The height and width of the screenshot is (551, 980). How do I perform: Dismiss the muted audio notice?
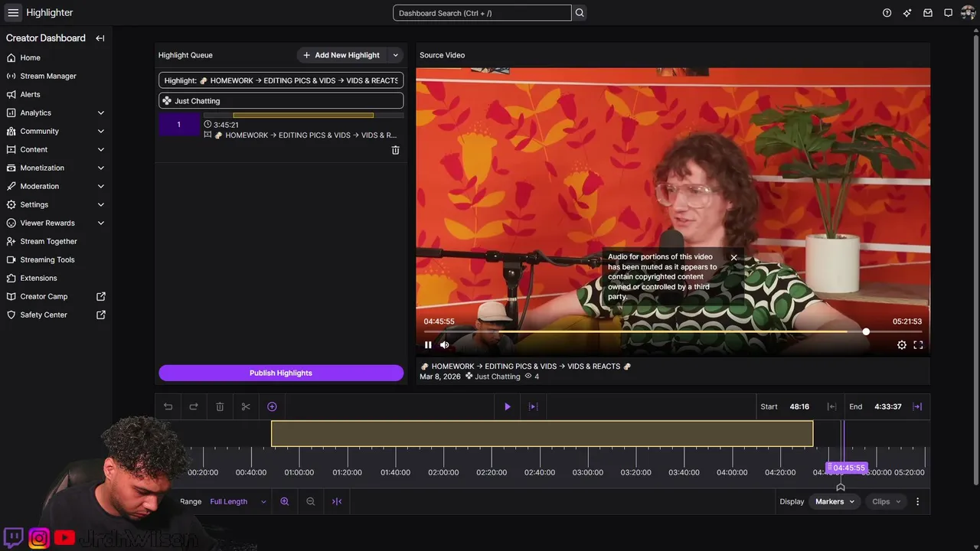(733, 258)
